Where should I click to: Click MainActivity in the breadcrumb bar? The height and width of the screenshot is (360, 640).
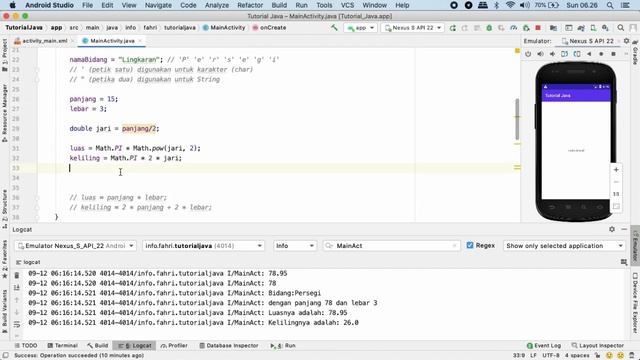(224, 28)
